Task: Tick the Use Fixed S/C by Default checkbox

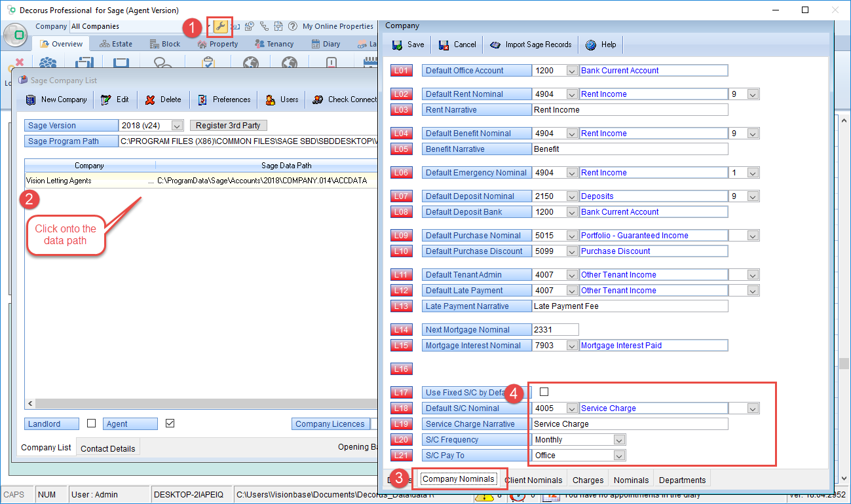Action: click(544, 392)
